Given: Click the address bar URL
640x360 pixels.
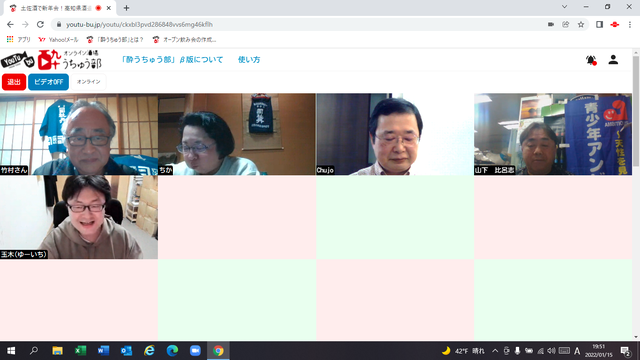Looking at the screenshot, I should [x=139, y=24].
